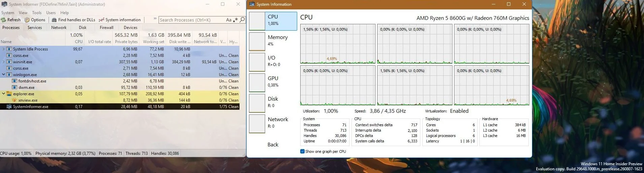Select the Processes tab
644x173 pixels.
click(11, 28)
